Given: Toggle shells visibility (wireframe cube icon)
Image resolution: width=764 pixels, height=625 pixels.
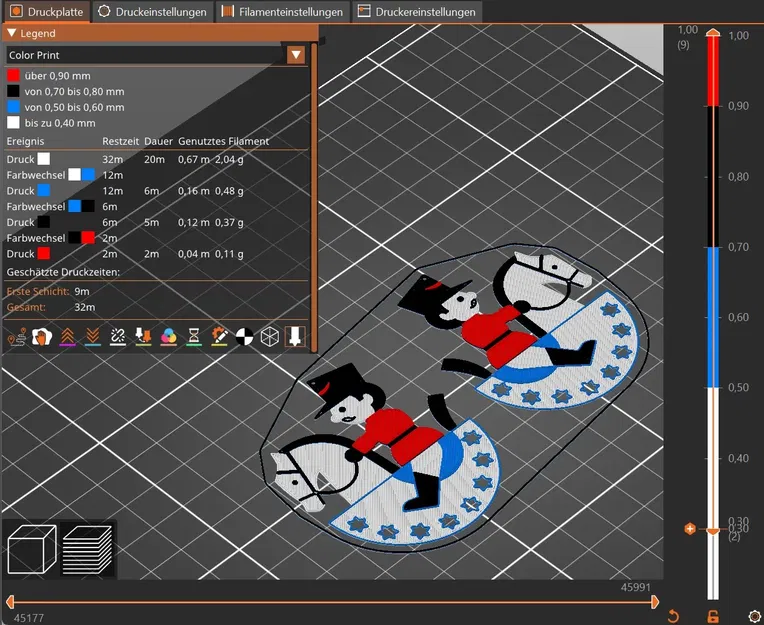Looking at the screenshot, I should (270, 336).
